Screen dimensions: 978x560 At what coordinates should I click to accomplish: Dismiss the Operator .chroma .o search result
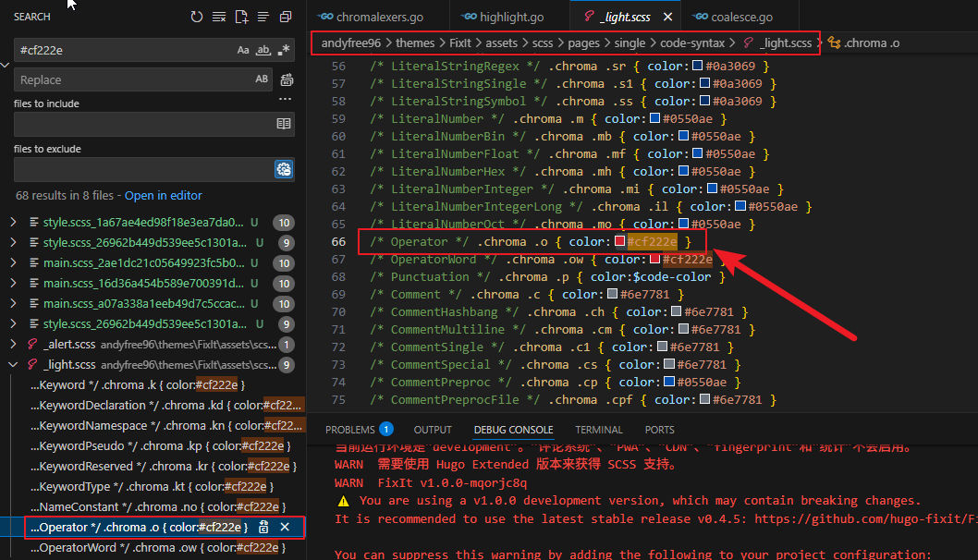(285, 527)
